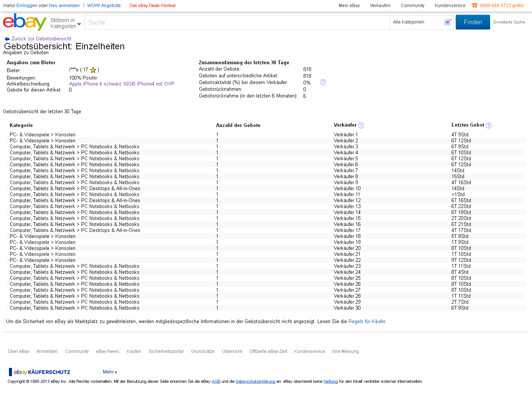Open Community in top navigation
The image size is (532, 403).
(x=412, y=6)
